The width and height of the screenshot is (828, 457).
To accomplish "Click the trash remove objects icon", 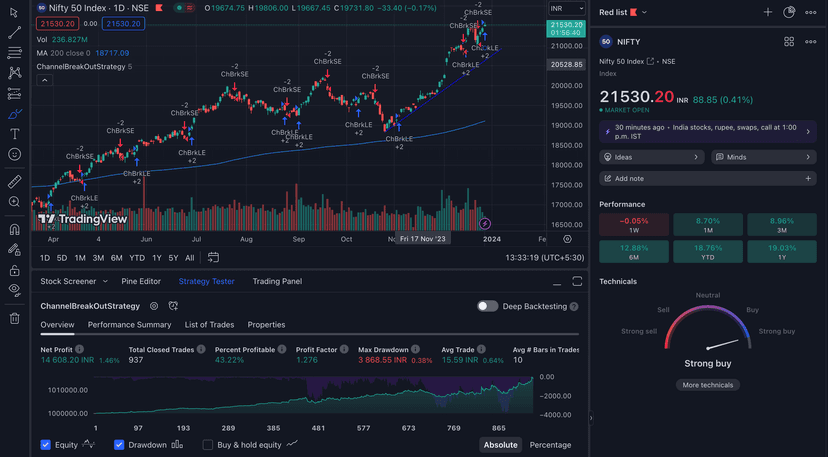I will coord(14,318).
